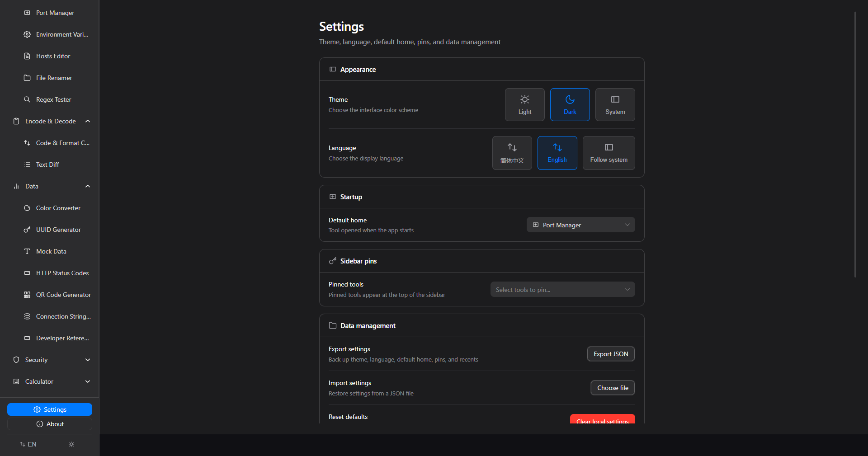The image size is (868, 456).
Task: Expand the Calculator group chevron
Action: click(x=88, y=381)
